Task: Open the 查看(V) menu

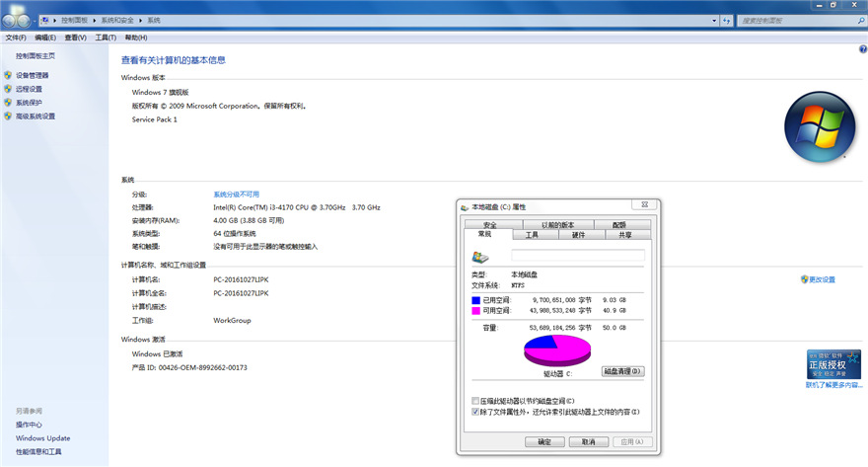Action: pyautogui.click(x=75, y=38)
